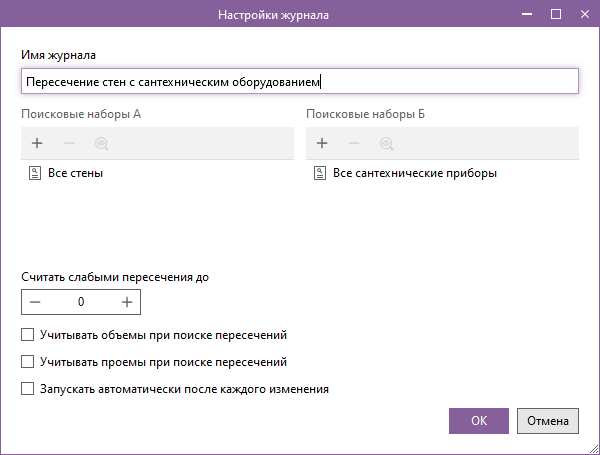Close the 'Настройки журнала' dialog window
The image size is (600, 455).
click(x=584, y=14)
